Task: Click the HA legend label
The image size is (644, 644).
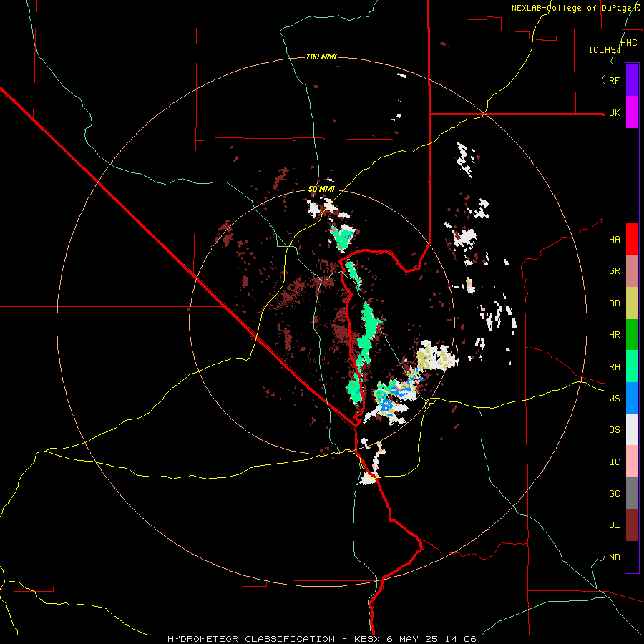Action: pos(614,240)
